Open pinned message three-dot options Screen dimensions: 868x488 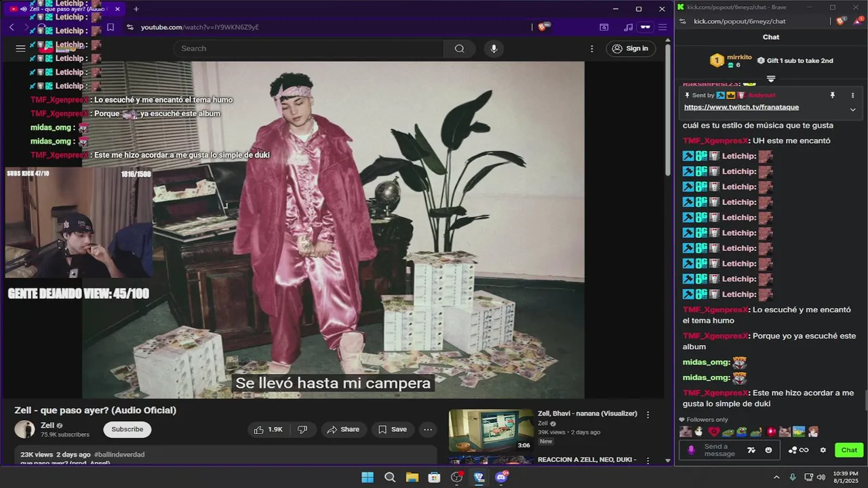(x=852, y=96)
